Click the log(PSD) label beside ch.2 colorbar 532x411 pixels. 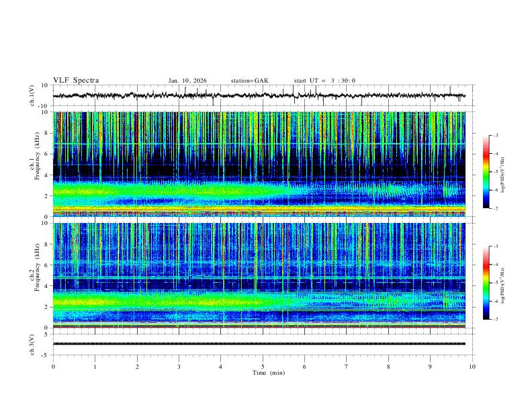(502, 286)
